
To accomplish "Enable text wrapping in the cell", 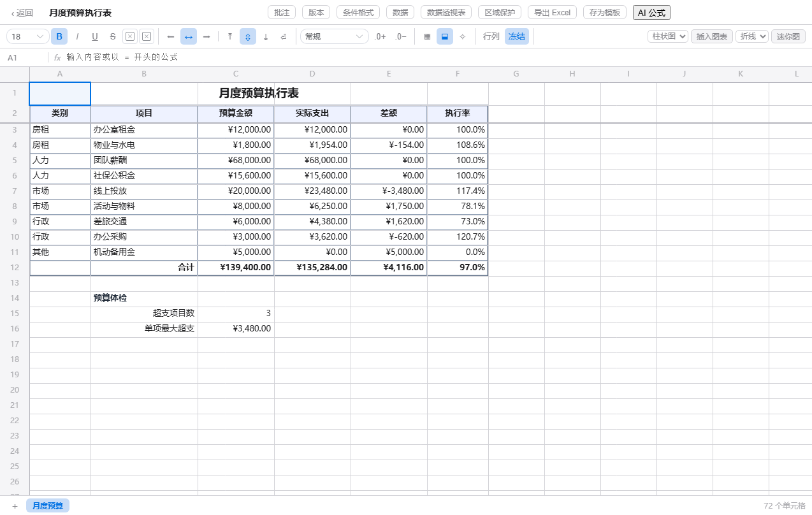I will tap(284, 36).
